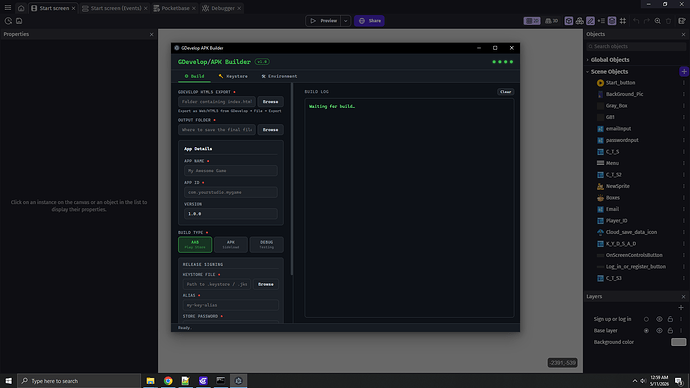Select AAB Play Store build type

[x=195, y=245]
